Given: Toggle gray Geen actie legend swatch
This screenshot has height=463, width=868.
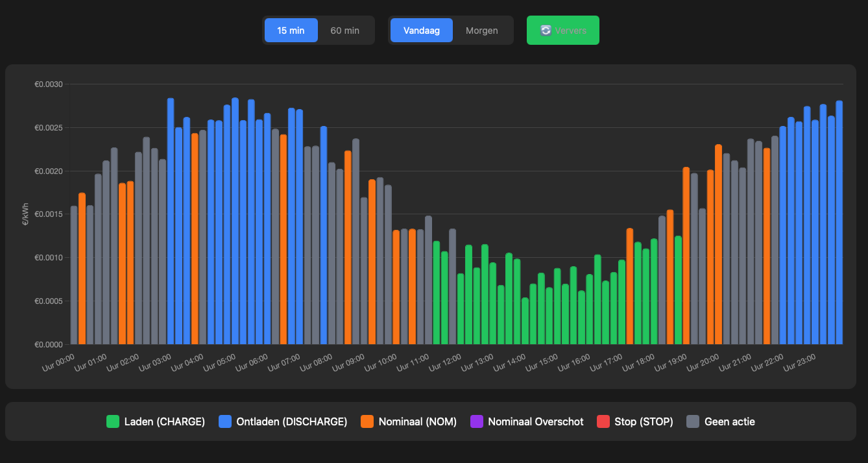Looking at the screenshot, I should [x=693, y=421].
